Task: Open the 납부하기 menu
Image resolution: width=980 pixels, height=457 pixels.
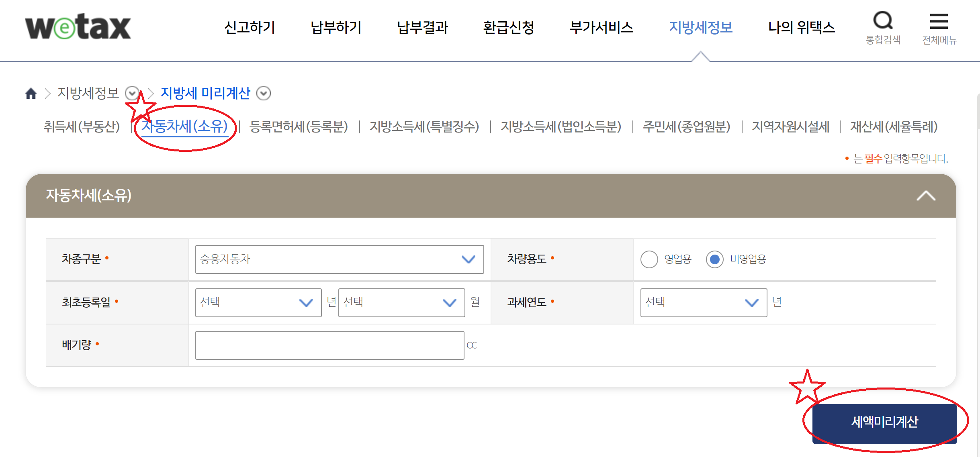Action: tap(336, 27)
